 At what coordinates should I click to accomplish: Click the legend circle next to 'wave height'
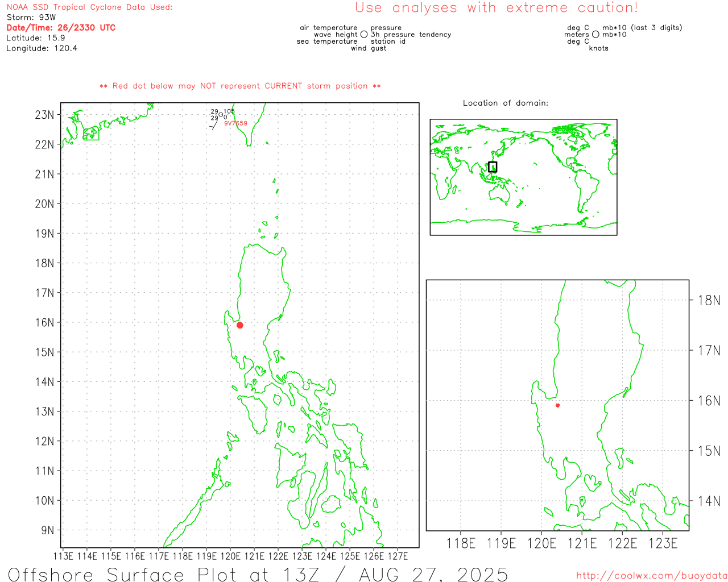[364, 35]
